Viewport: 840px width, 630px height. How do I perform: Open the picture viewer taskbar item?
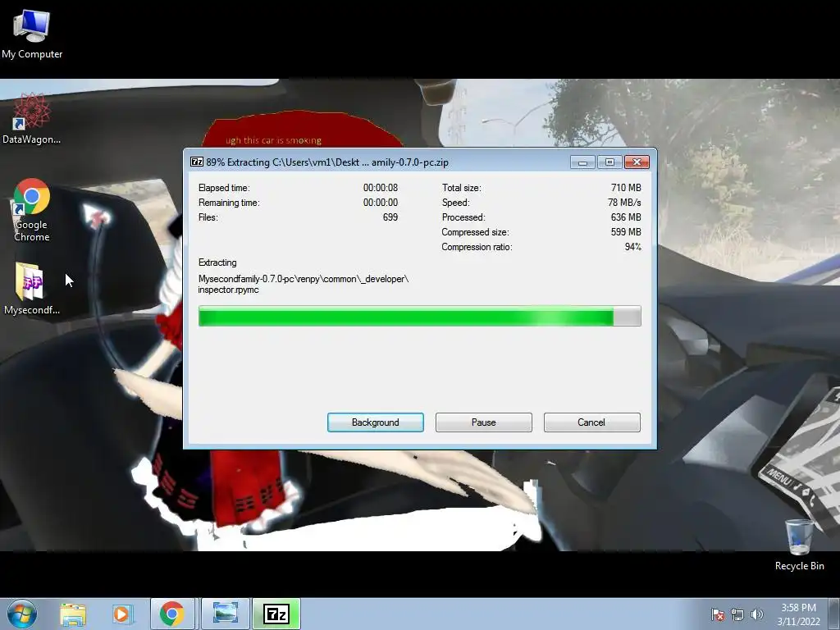[x=225, y=614]
